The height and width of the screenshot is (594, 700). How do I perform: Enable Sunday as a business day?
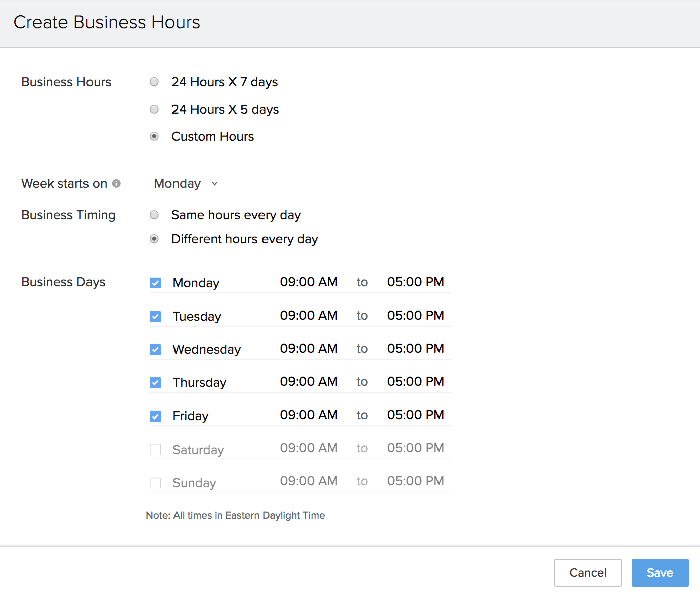(155, 483)
